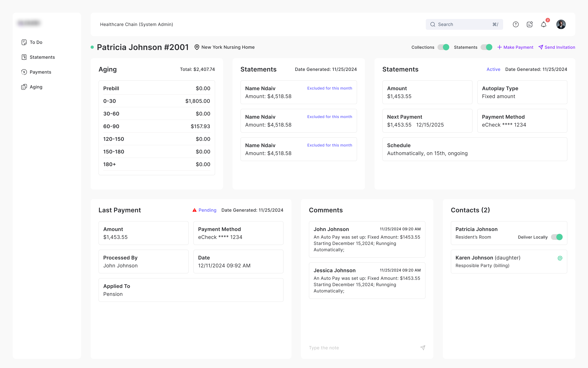
Task: Click the green status dot before Patricia Johnson
Action: pos(92,47)
